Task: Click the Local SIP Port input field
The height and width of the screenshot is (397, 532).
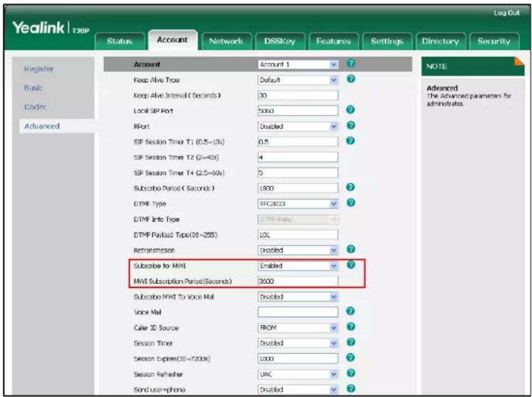Action: point(298,111)
